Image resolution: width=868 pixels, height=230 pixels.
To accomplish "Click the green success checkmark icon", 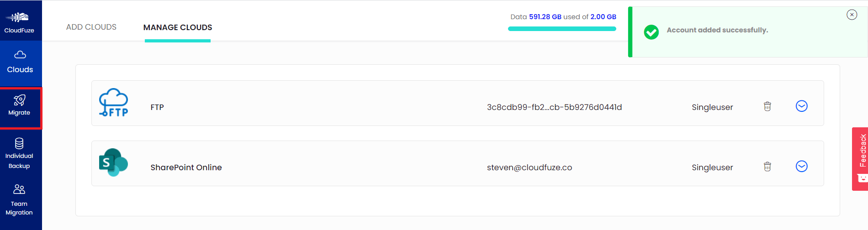I will (x=651, y=32).
